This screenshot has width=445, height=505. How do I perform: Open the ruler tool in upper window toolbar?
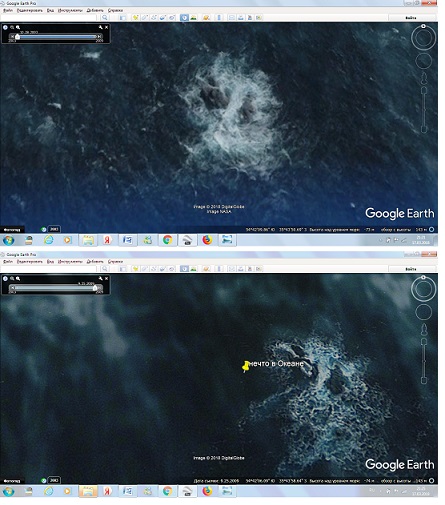tap(219, 18)
